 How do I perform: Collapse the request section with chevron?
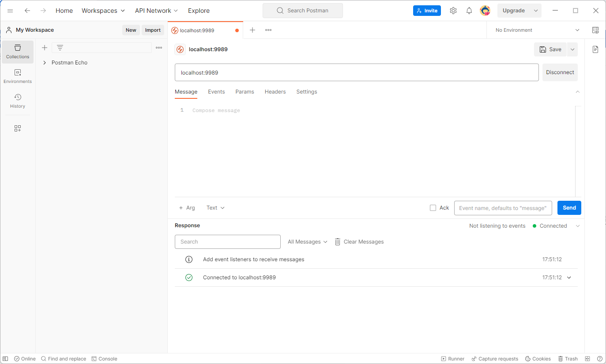pos(578,92)
